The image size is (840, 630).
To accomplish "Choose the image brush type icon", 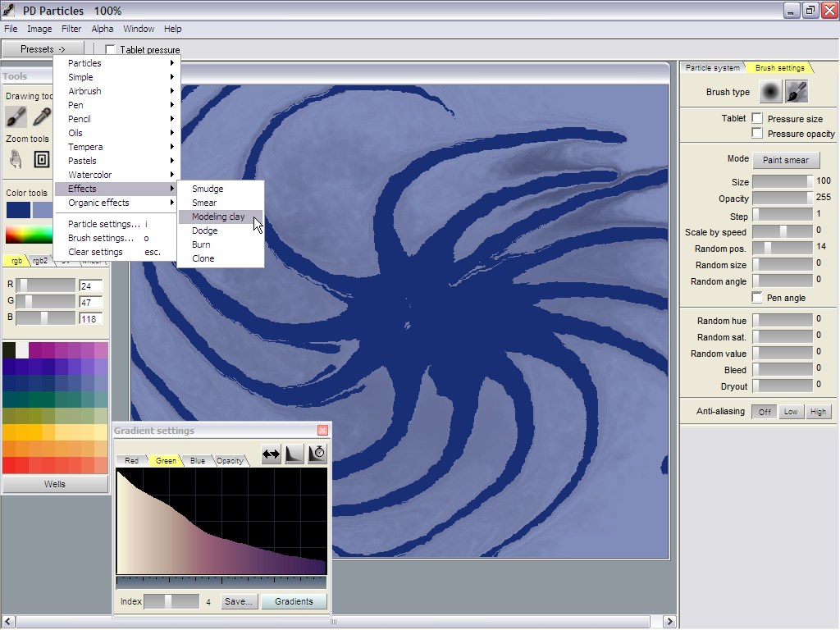I will [x=796, y=92].
